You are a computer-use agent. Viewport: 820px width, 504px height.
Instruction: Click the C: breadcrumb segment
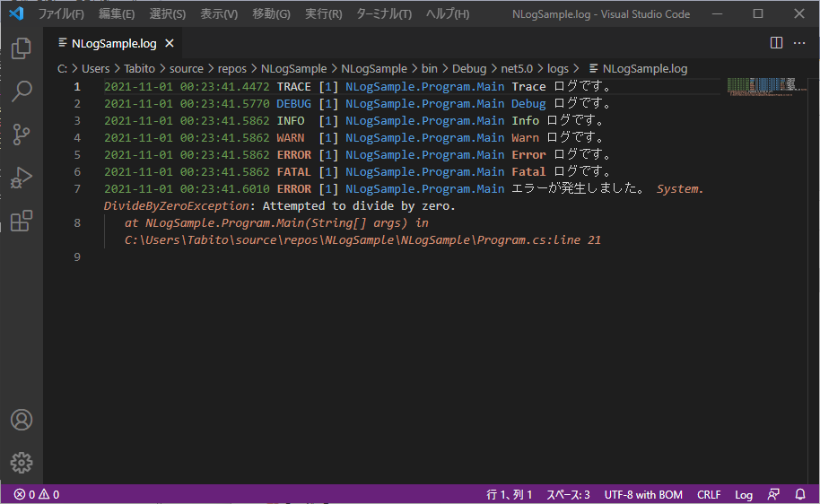62,68
